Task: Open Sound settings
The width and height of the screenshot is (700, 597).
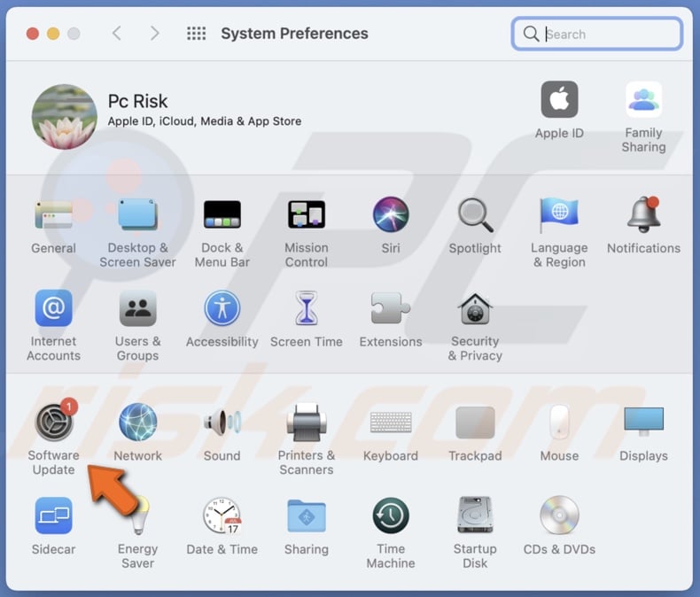Action: point(222,423)
